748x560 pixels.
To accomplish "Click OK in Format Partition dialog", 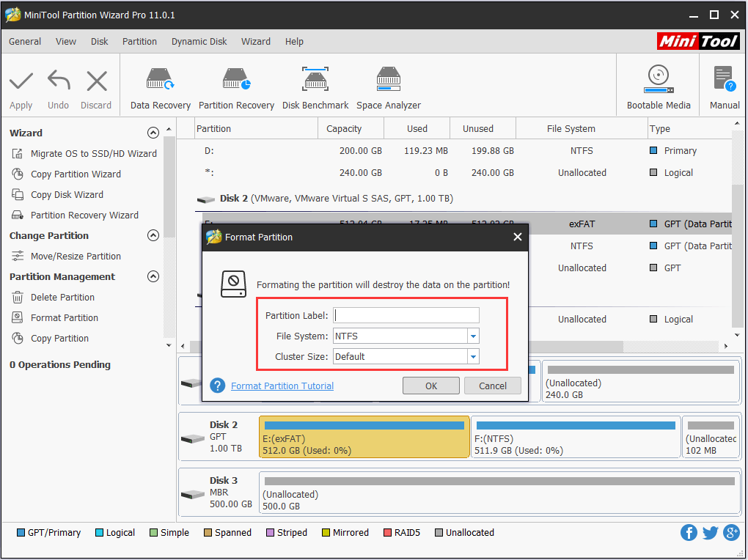I will (x=431, y=386).
